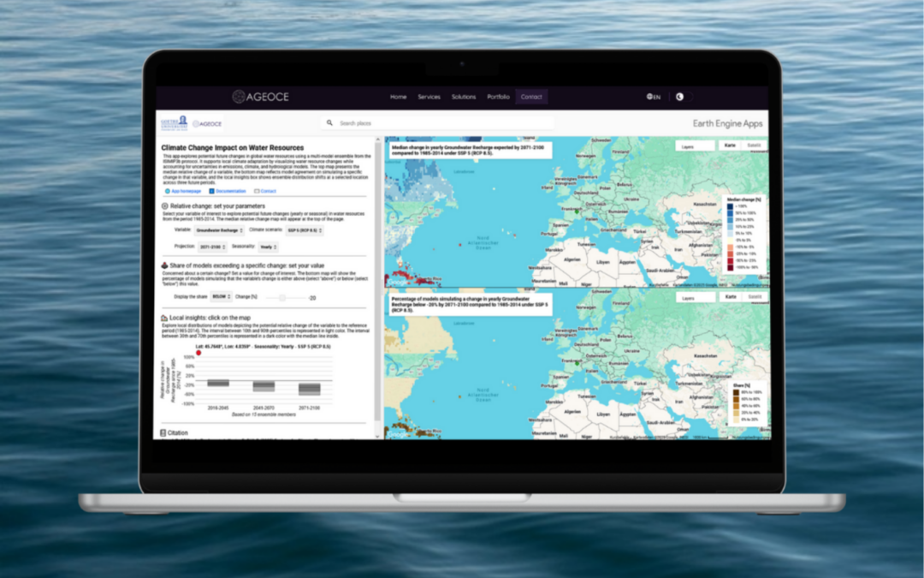Open the Groundwater Recharge variable dropdown

[x=219, y=230]
